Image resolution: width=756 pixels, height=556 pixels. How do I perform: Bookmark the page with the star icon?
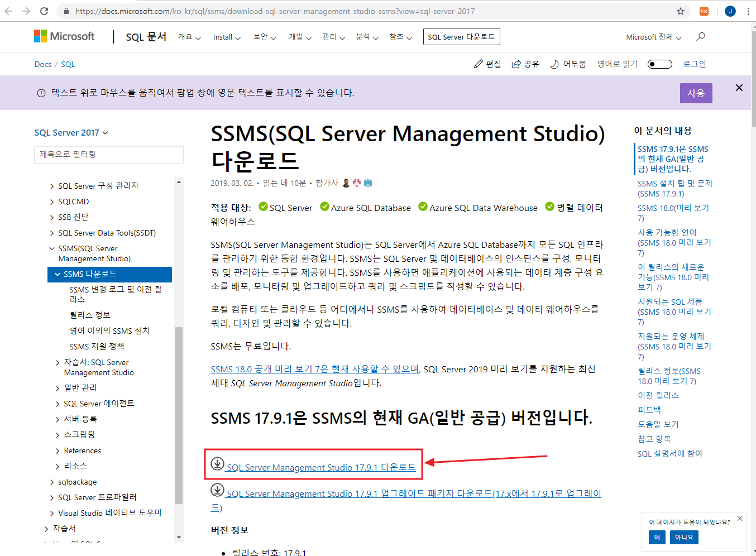[682, 11]
